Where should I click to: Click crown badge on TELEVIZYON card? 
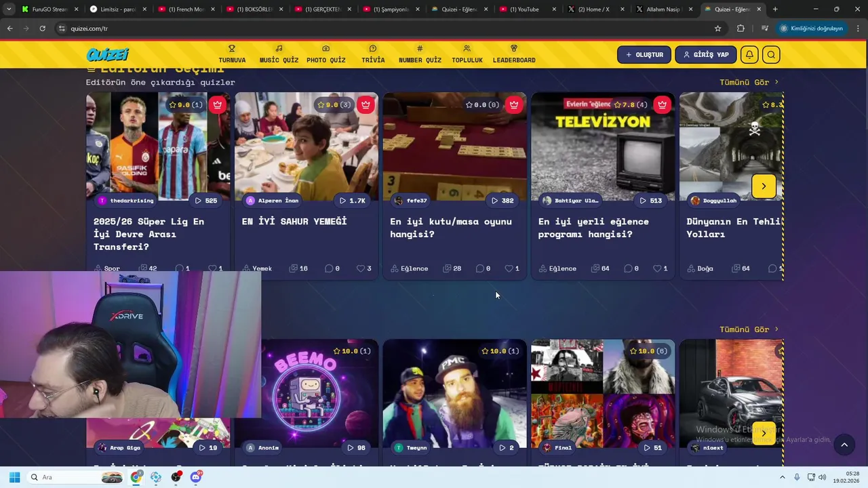tap(662, 104)
